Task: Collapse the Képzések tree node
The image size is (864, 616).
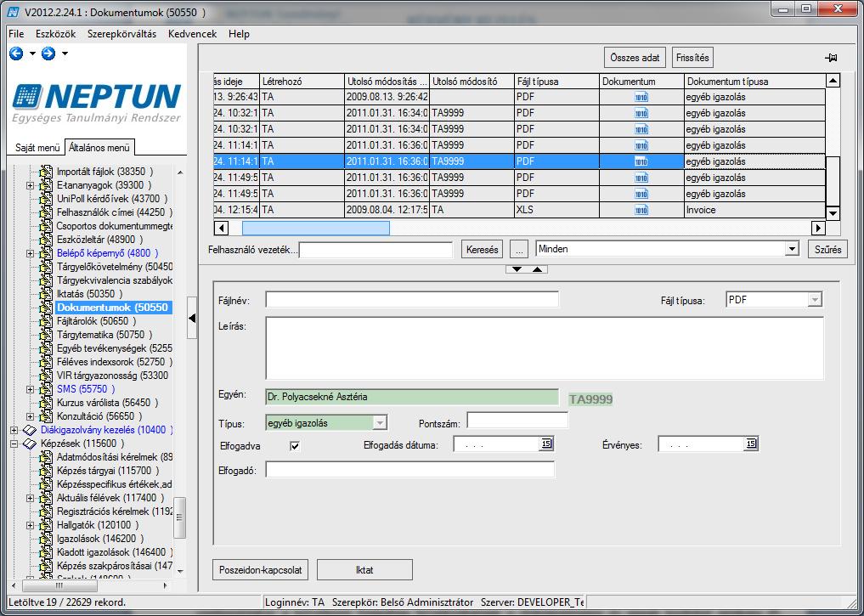Action: click(14, 443)
